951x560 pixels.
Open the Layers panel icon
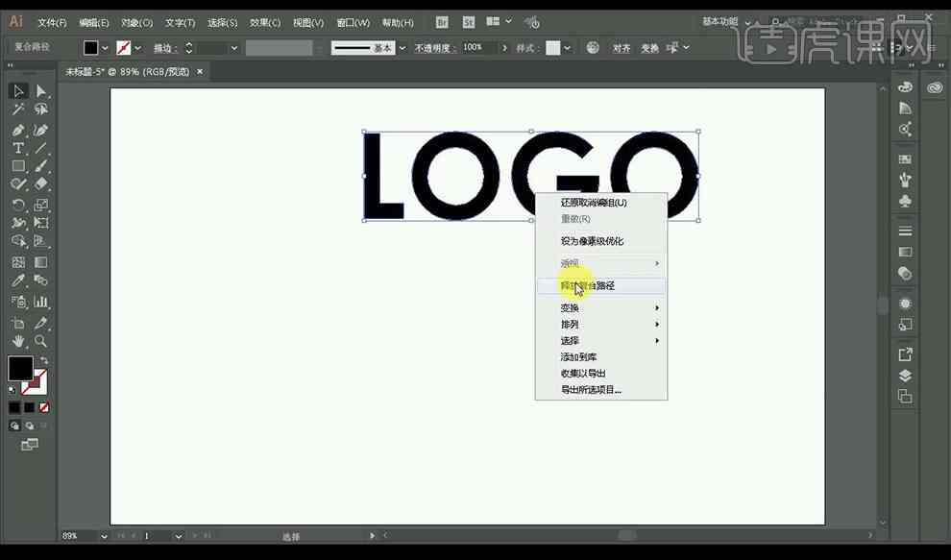pos(905,376)
